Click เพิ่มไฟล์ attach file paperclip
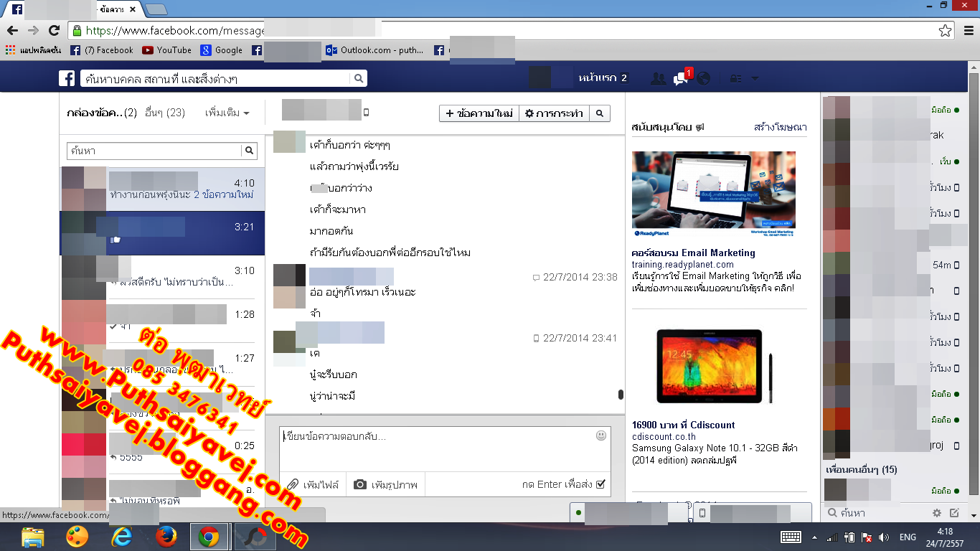The height and width of the screenshot is (551, 980). [x=313, y=484]
